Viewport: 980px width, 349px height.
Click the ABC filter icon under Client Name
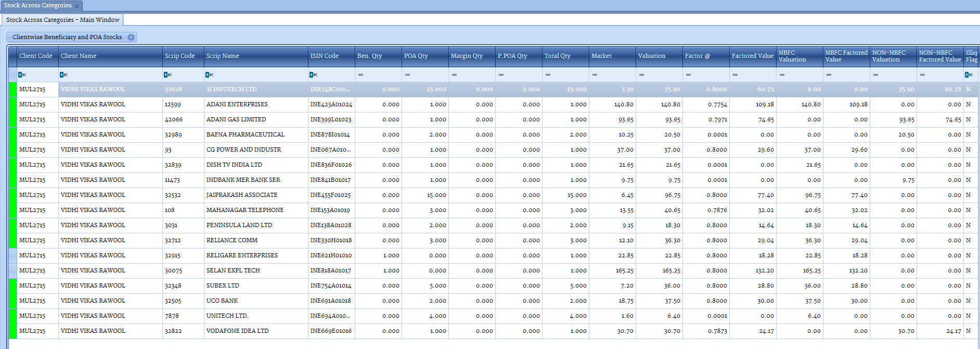pos(64,74)
